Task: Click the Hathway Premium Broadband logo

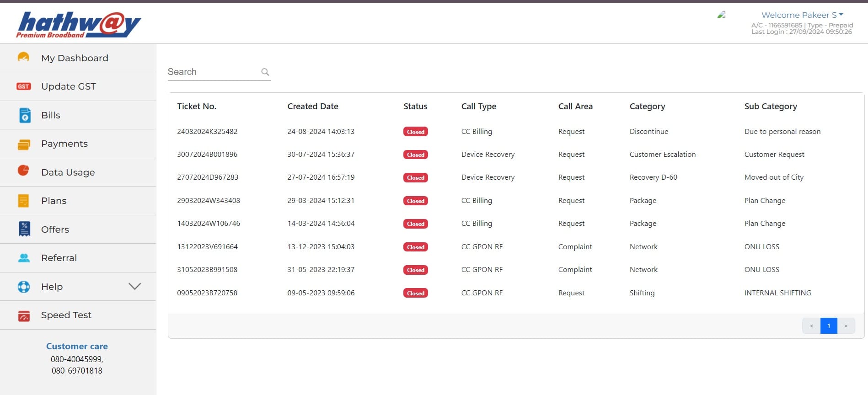Action: click(79, 24)
